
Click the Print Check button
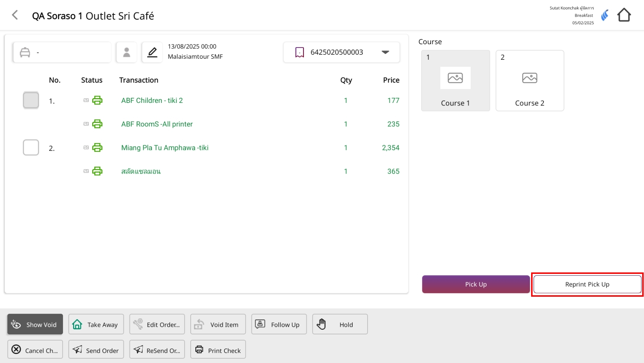(x=218, y=350)
